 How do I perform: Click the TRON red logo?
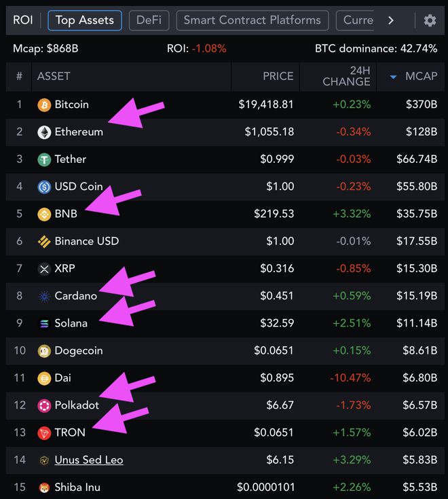[x=44, y=433]
